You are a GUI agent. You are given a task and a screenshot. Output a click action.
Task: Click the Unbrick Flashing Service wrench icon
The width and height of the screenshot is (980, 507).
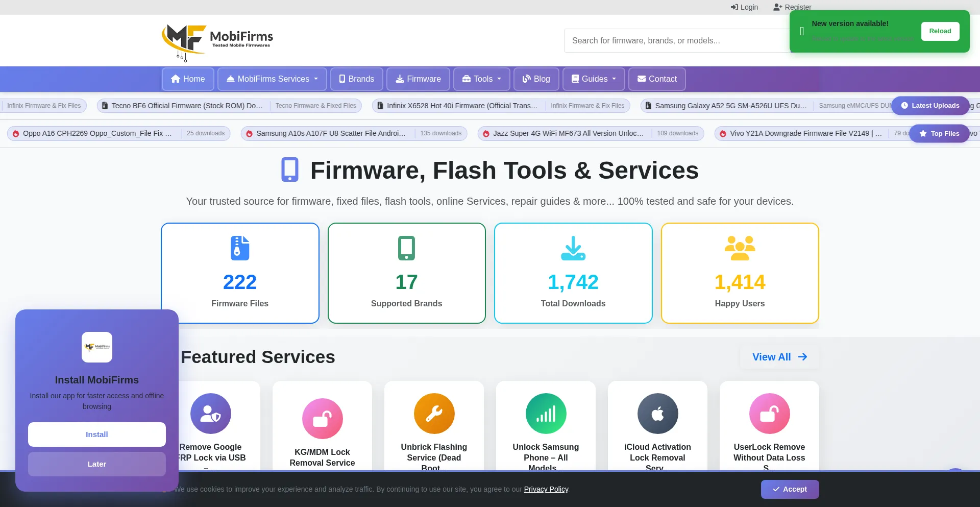[434, 414]
